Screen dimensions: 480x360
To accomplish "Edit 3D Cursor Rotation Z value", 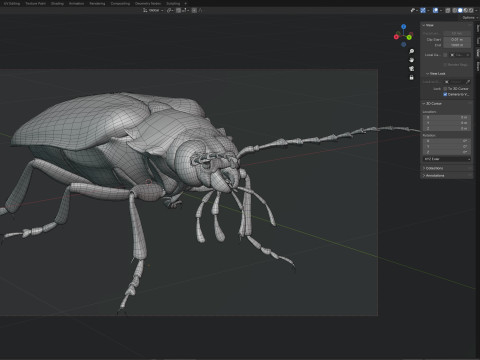I will (x=447, y=152).
